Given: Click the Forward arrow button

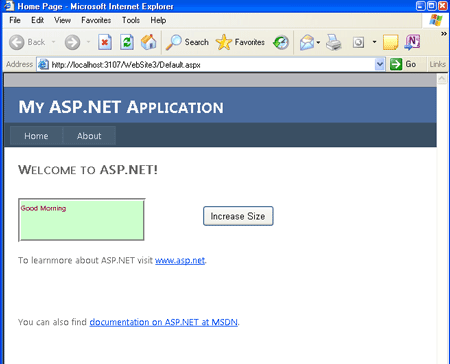Looking at the screenshot, I should 72,42.
